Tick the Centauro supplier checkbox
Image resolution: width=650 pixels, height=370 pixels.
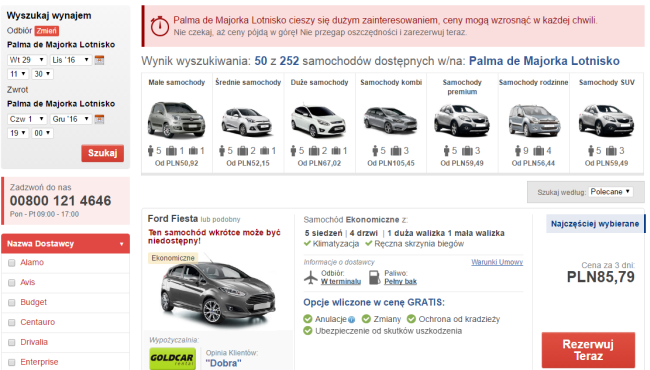click(12, 322)
